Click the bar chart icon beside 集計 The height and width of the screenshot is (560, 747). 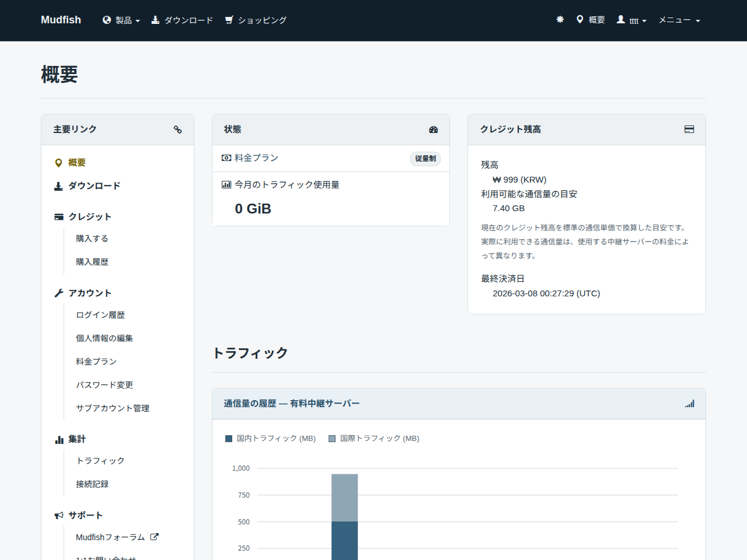[59, 439]
